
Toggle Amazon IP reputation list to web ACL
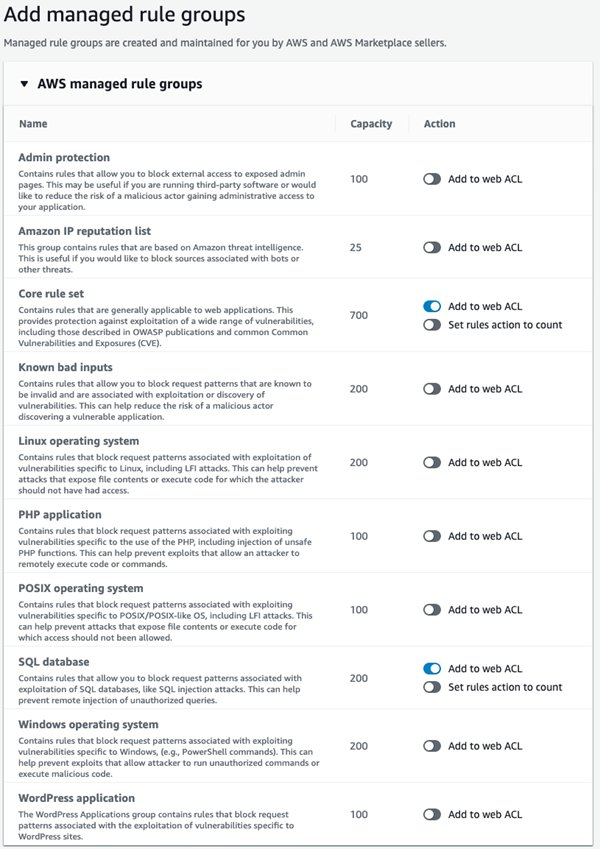[x=432, y=247]
